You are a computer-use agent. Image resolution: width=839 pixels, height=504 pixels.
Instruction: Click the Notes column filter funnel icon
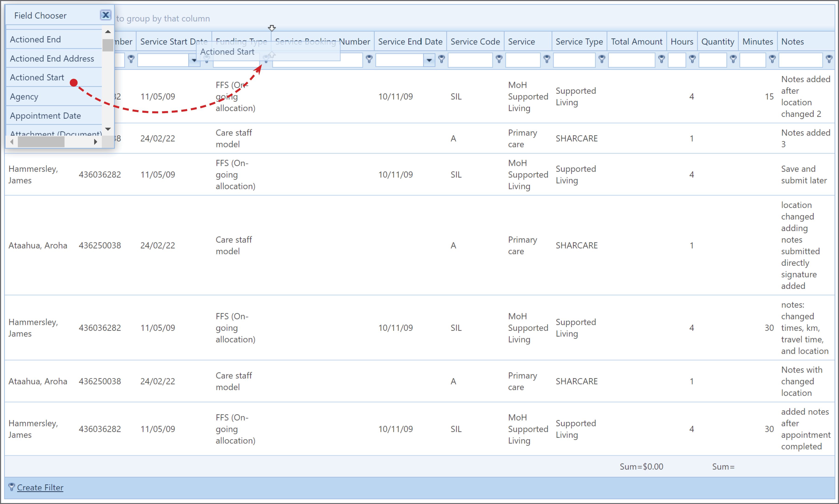[829, 59]
